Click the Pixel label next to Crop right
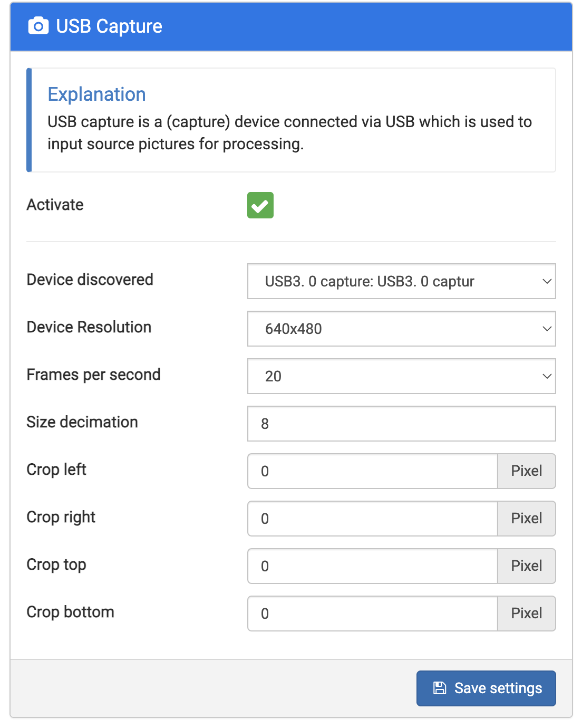Screen dimensions: 582x728 [526, 519]
